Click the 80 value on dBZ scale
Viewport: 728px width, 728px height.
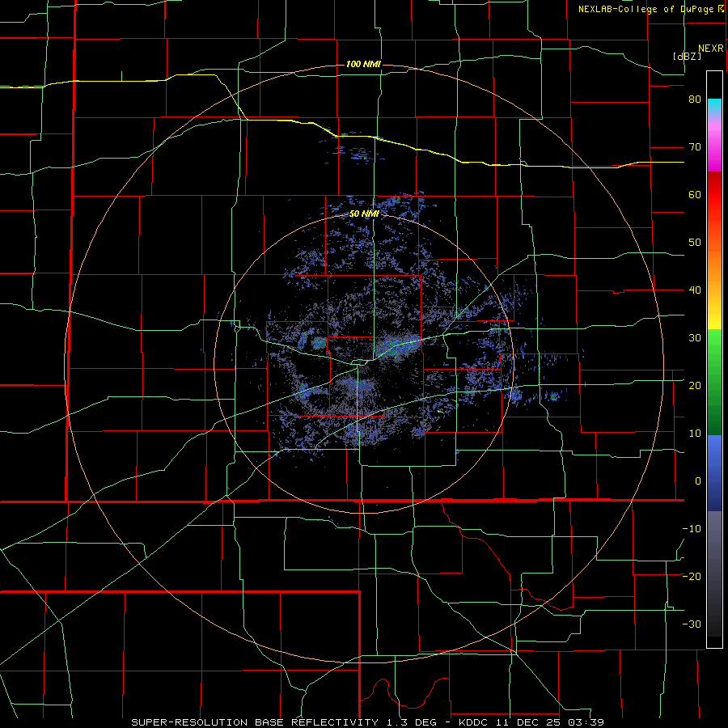click(695, 99)
